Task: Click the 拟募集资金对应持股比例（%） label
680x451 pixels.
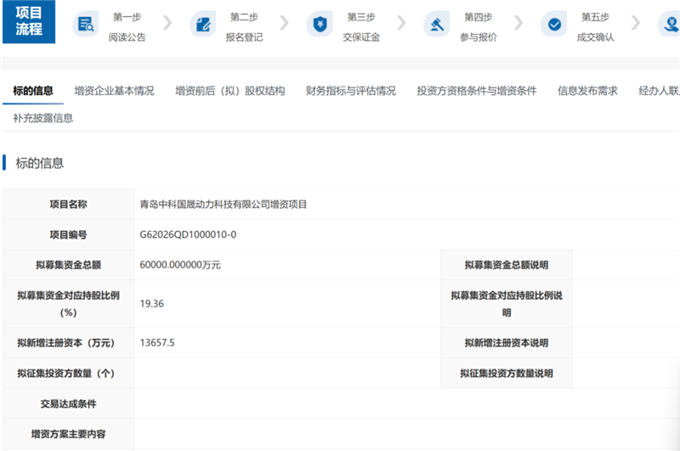Action: click(x=69, y=304)
